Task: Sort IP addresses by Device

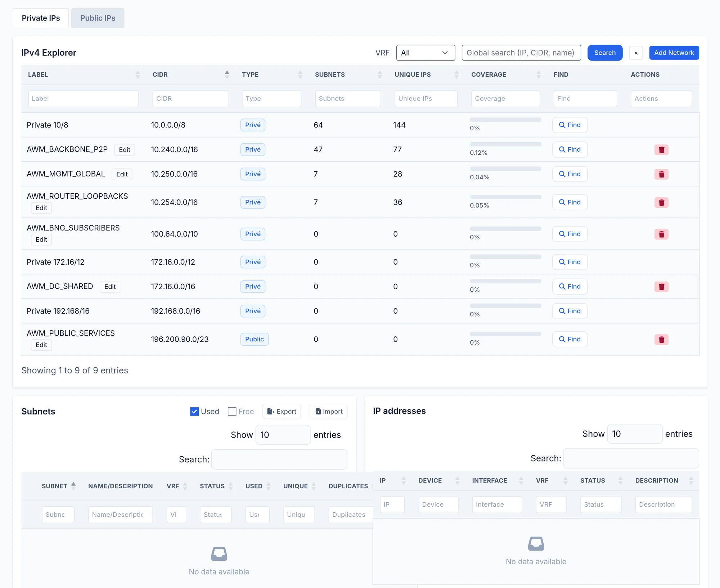Action: 457,480
